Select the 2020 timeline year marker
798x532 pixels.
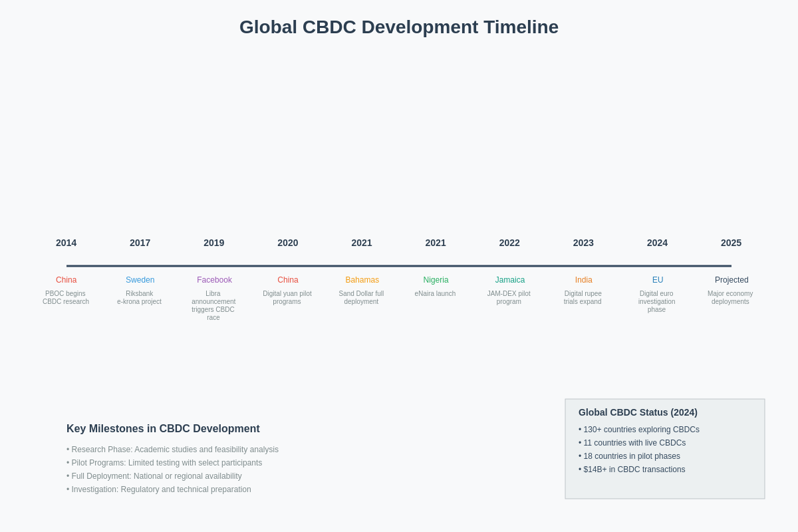(288, 243)
